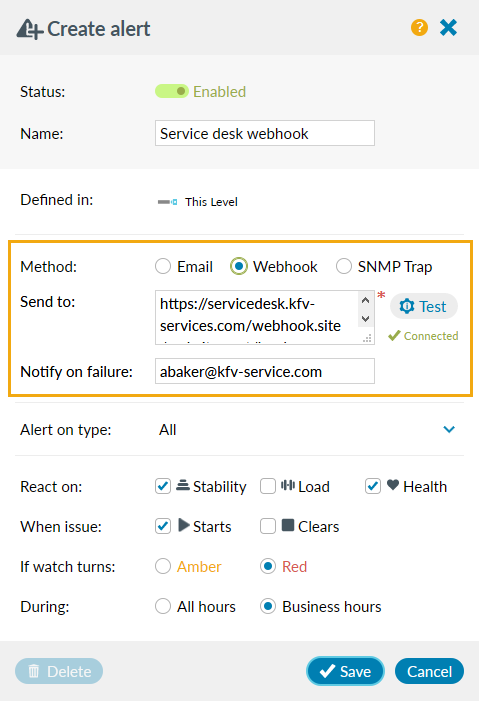The height and width of the screenshot is (701, 479).
Task: Toggle the Enabled status switch
Action: (x=172, y=91)
